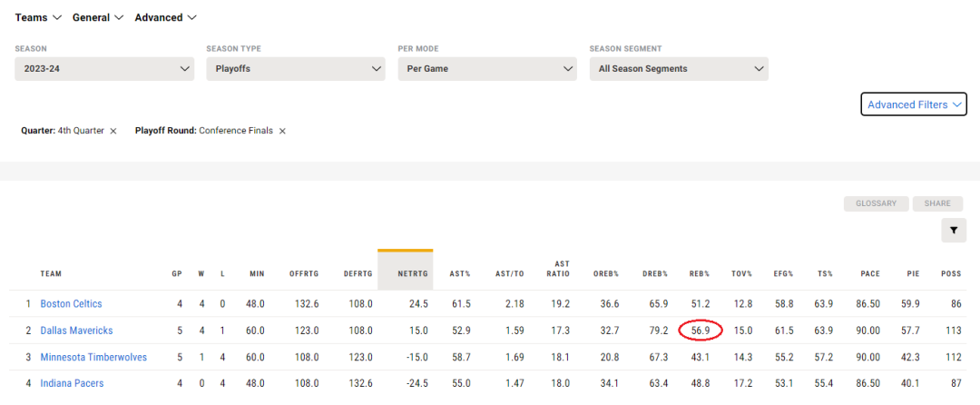Open the Per Mode dropdown
Screen dimensions: 980x405
(x=487, y=69)
